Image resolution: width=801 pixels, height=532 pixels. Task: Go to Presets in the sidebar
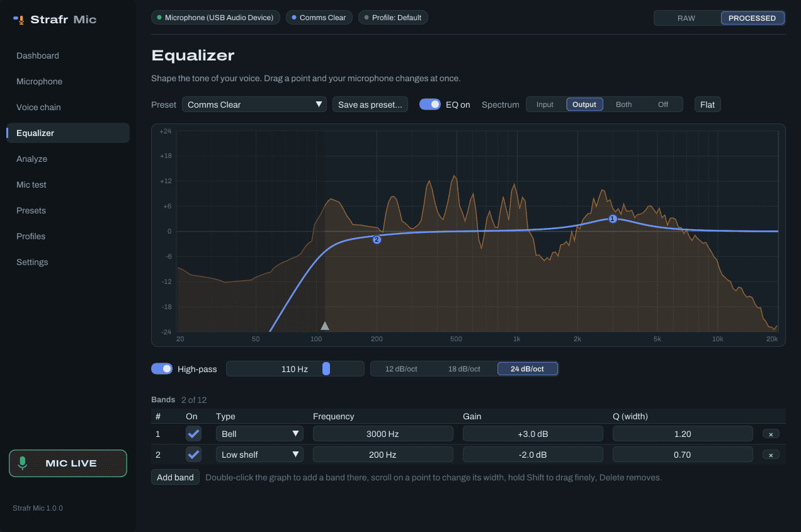pyautogui.click(x=68, y=210)
